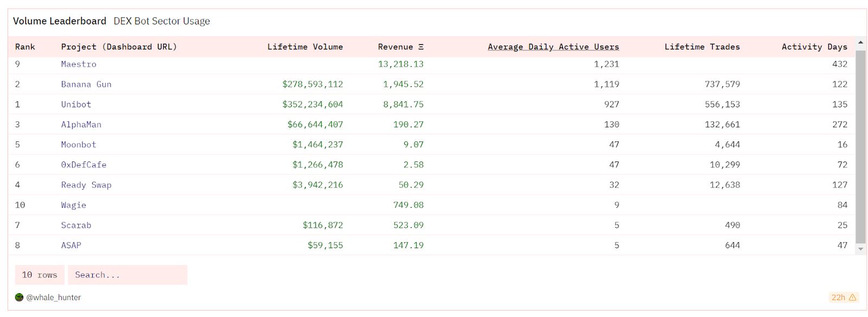Sort by Average Daily Active Users header
The width and height of the screenshot is (868, 317).
553,47
